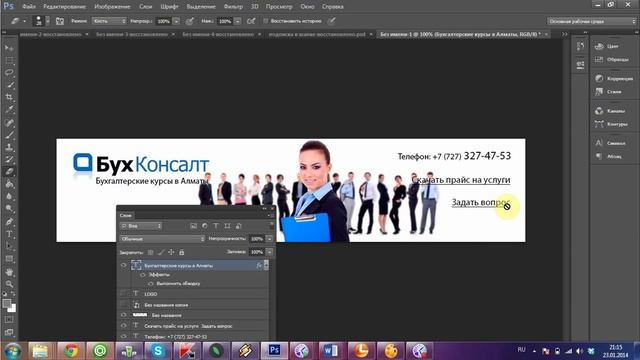The height and width of the screenshot is (360, 640).
Task: Click the background color swatch
Action: click(13, 309)
